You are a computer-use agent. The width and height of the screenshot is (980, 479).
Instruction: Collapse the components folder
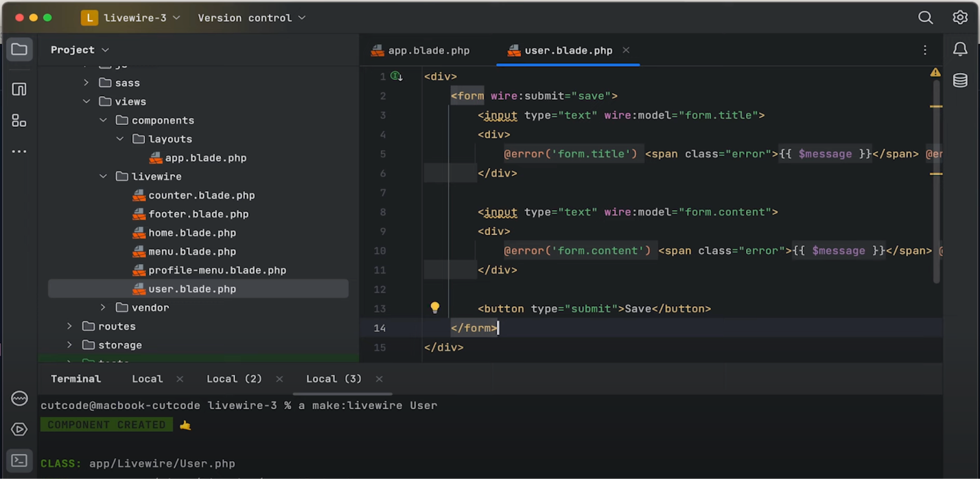click(103, 121)
